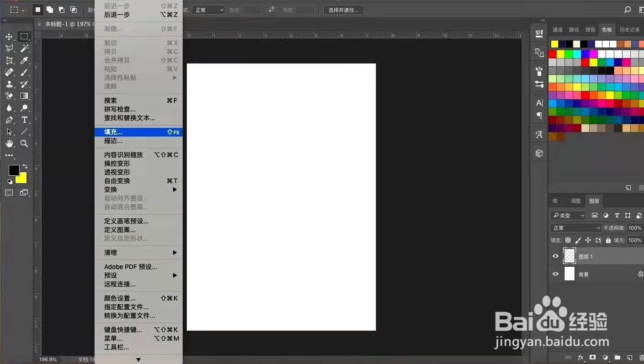Choose 填充... from the Edit menu
Image resolution: width=644 pixels, height=364 pixels.
click(139, 132)
